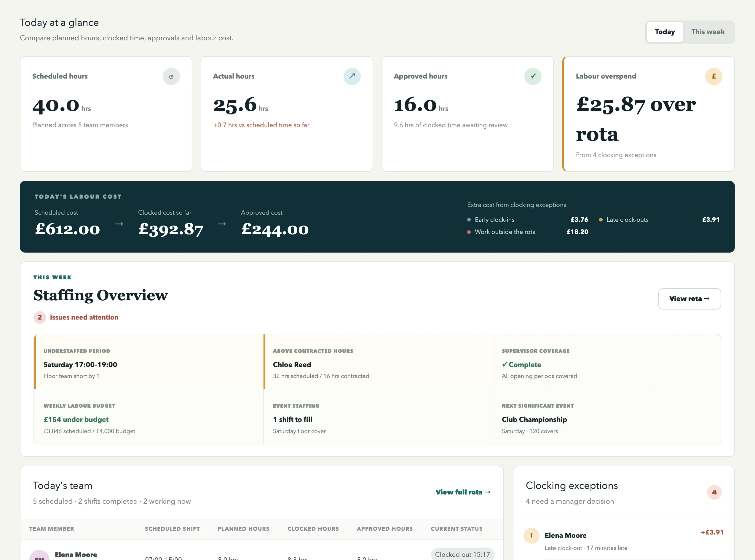Open the Understaffed period Saturday 17:00-19:00 card
This screenshot has height=560, width=755.
[x=149, y=362]
